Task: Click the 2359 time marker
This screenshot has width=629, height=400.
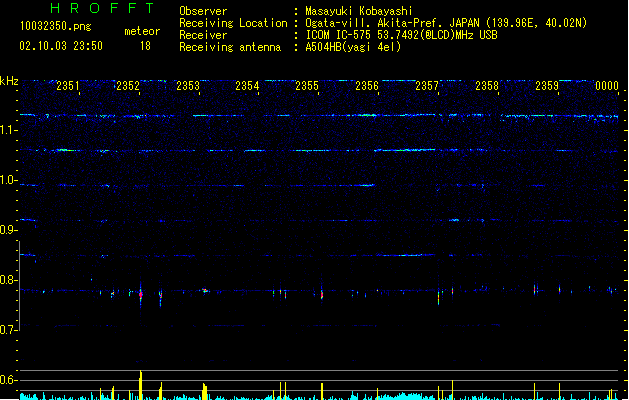Action: click(x=547, y=86)
